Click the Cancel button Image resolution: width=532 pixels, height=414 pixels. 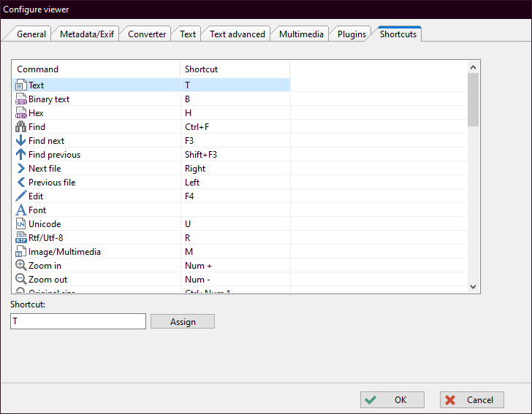click(471, 400)
